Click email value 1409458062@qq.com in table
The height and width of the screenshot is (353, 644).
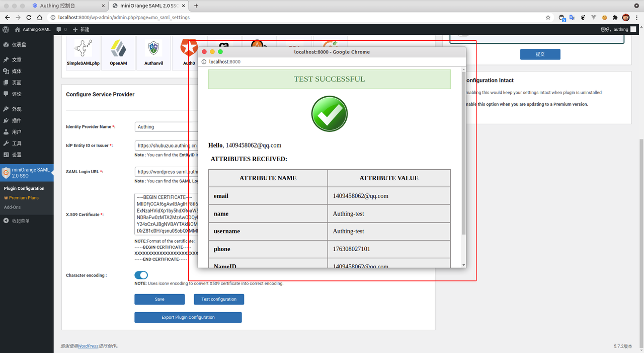tap(361, 196)
